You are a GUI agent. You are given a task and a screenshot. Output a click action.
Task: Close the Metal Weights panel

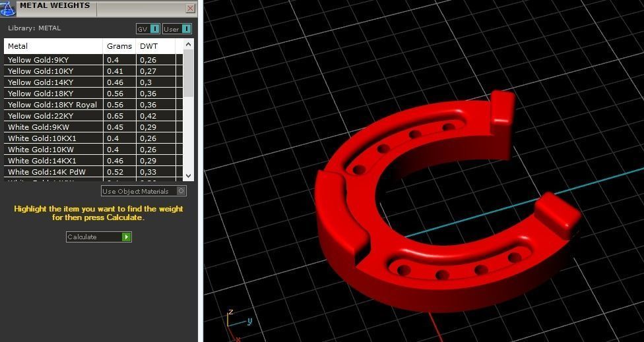190,8
